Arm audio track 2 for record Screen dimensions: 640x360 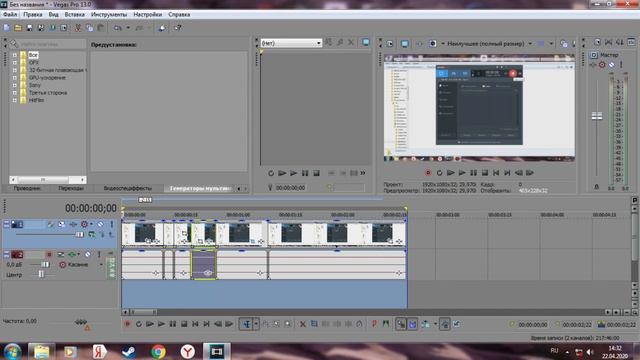point(49,254)
